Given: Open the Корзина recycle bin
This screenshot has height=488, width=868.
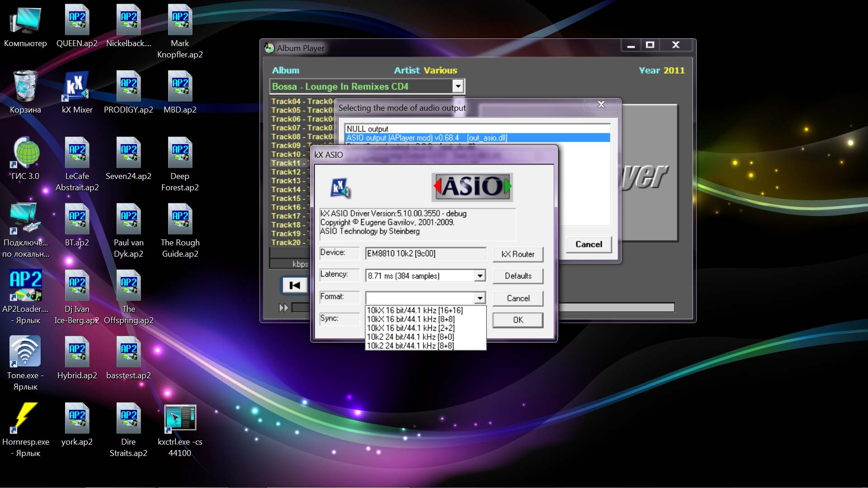Looking at the screenshot, I should [25, 86].
